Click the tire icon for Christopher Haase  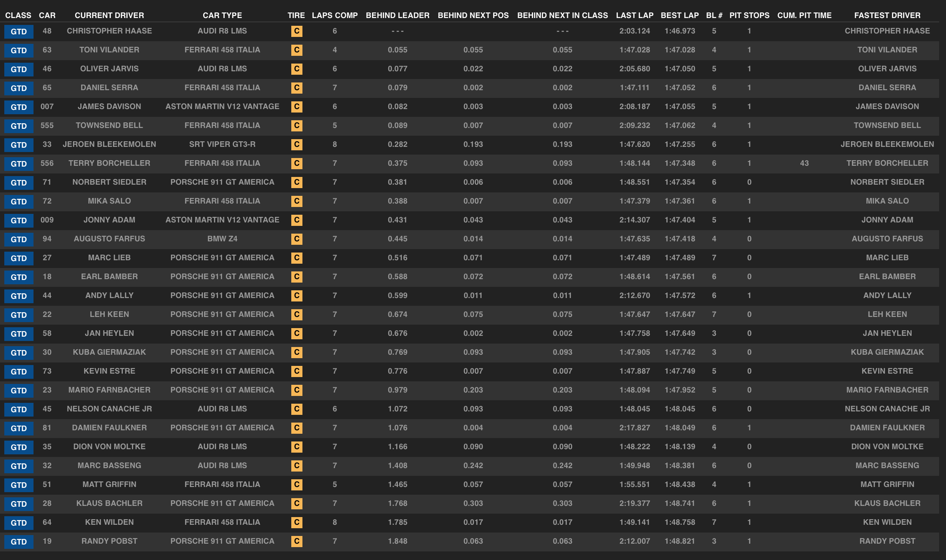[x=296, y=31]
